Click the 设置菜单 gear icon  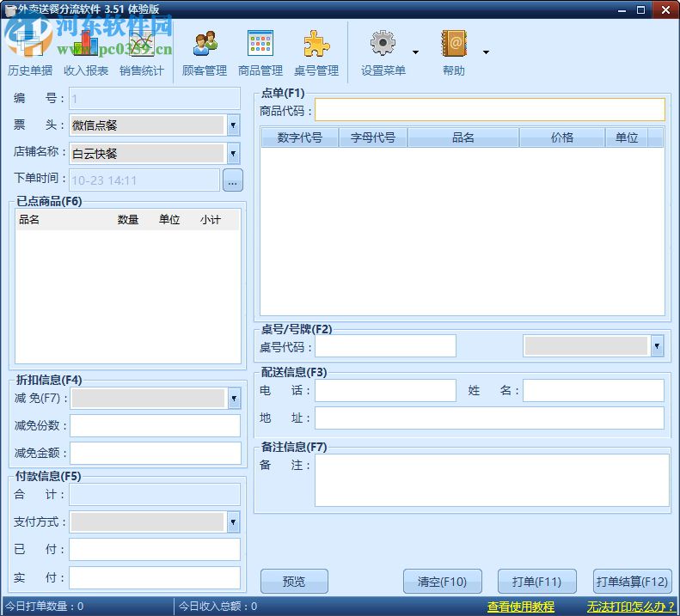click(383, 43)
